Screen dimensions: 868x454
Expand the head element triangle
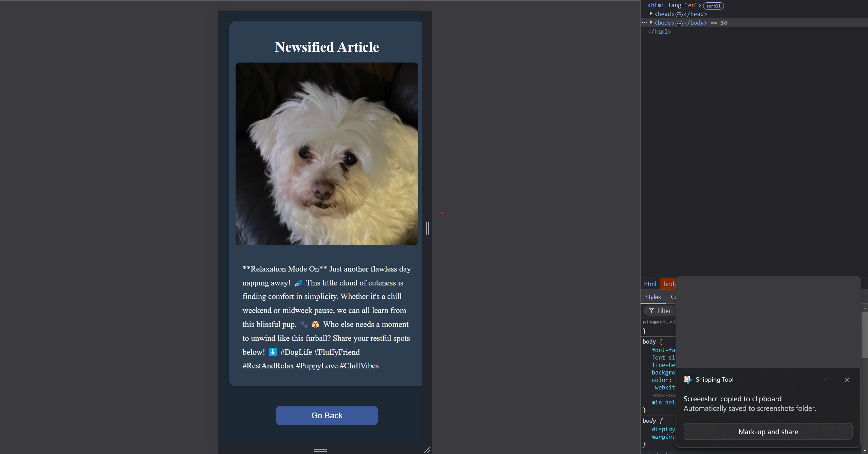[651, 14]
